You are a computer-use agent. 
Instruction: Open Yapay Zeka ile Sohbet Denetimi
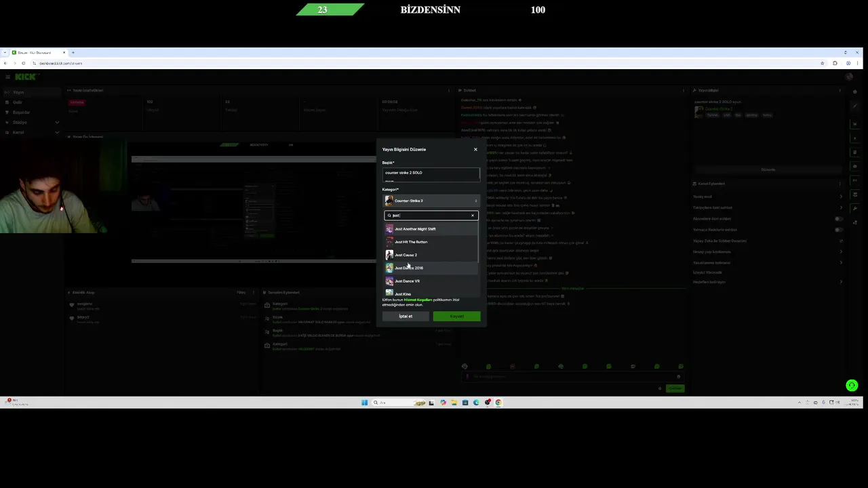pos(768,241)
